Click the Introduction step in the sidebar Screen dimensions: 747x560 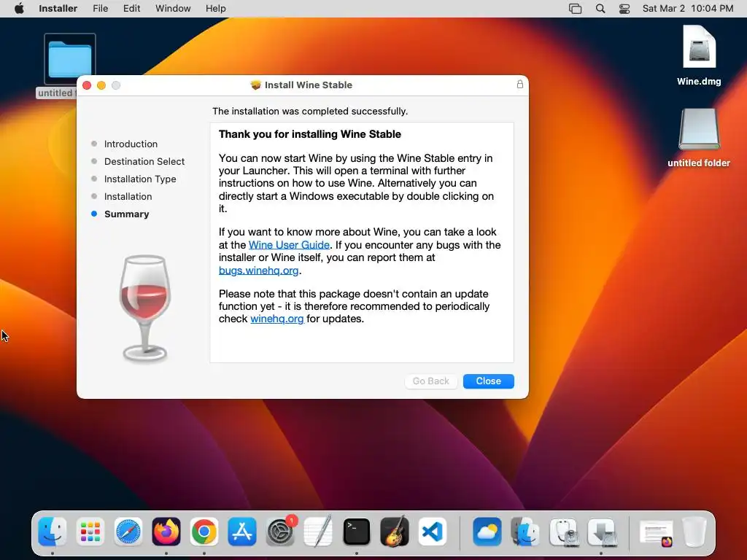coord(131,144)
